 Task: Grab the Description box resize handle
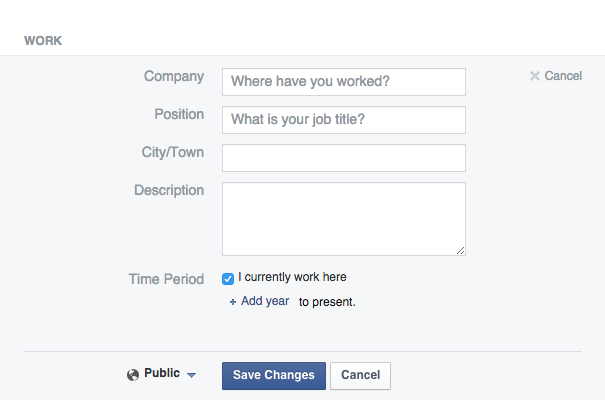click(x=460, y=251)
